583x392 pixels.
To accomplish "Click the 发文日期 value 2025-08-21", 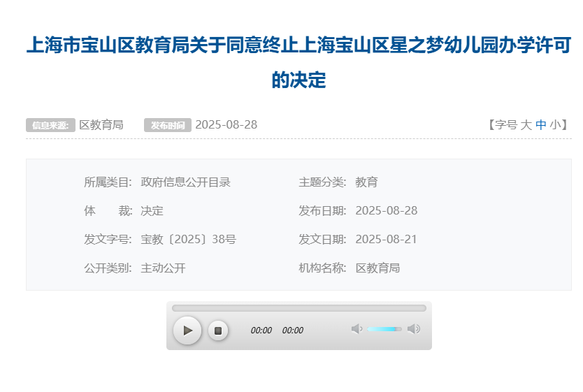I will [x=386, y=240].
